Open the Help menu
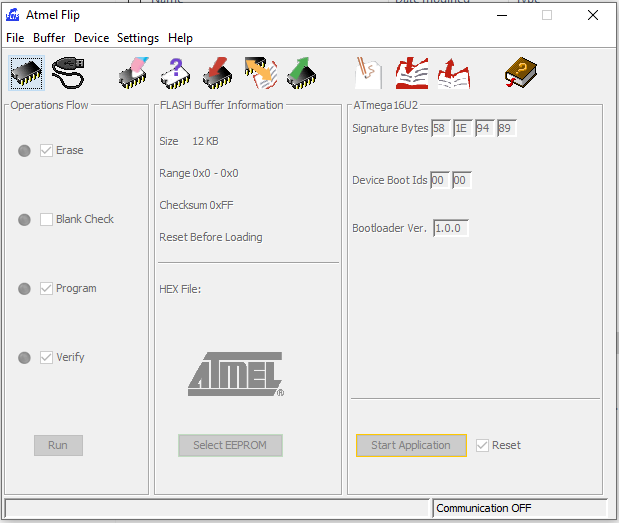This screenshot has width=619, height=523. click(180, 38)
